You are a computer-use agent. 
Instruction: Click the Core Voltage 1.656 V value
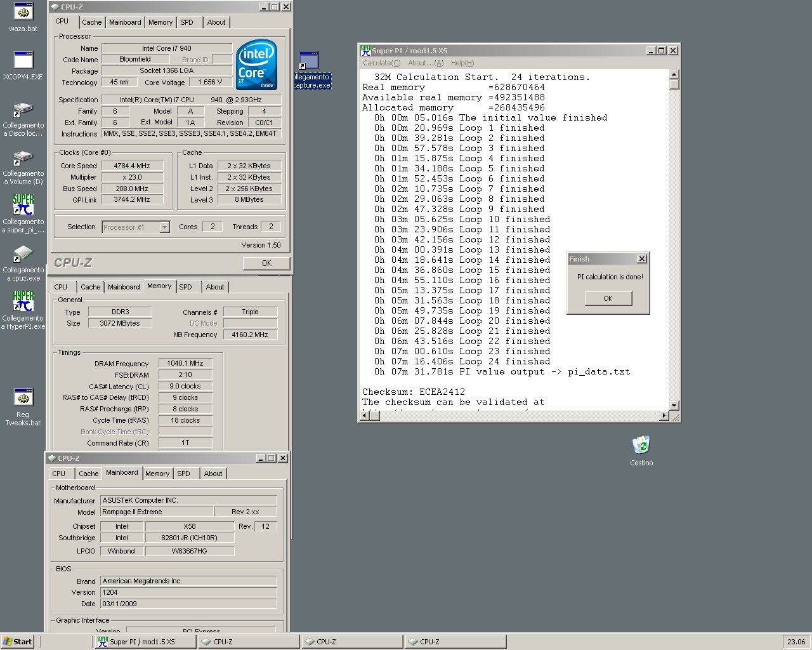[210, 82]
